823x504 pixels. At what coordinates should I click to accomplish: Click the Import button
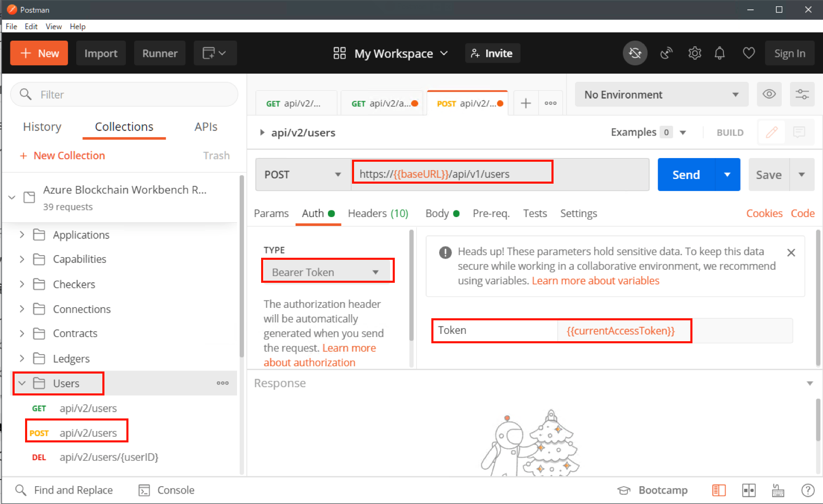[101, 53]
